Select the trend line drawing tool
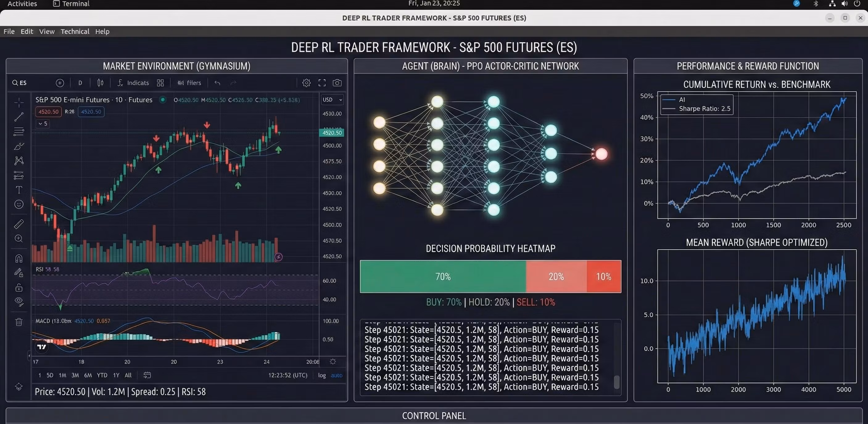The height and width of the screenshot is (424, 868). click(x=19, y=117)
